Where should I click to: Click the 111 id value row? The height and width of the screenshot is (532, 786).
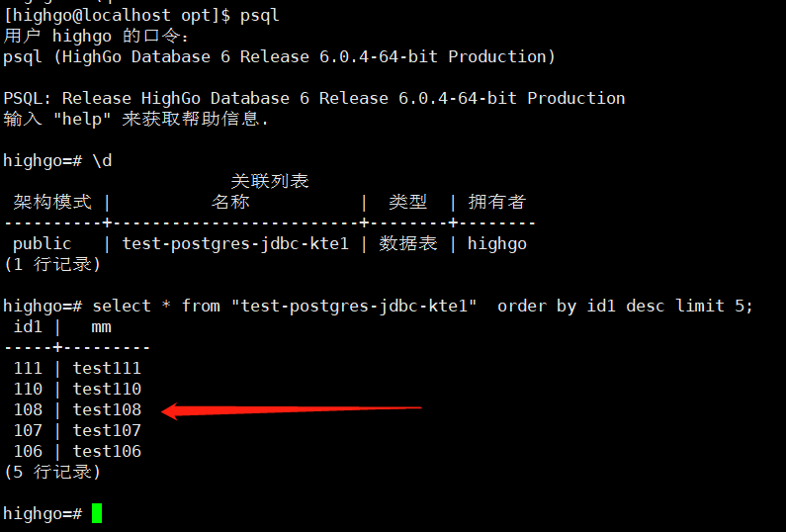pos(28,368)
